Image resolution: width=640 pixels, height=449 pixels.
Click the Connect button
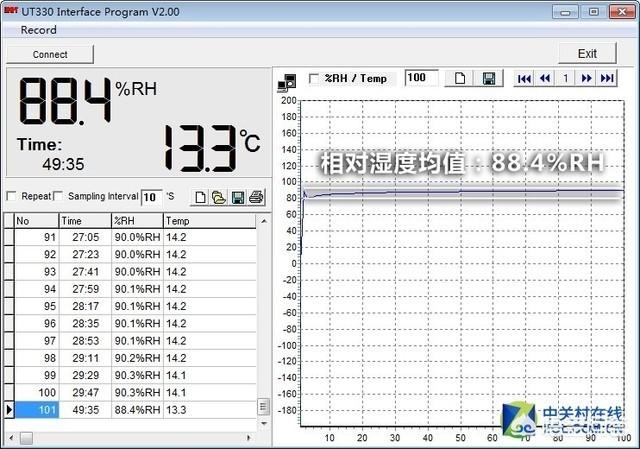click(x=50, y=54)
